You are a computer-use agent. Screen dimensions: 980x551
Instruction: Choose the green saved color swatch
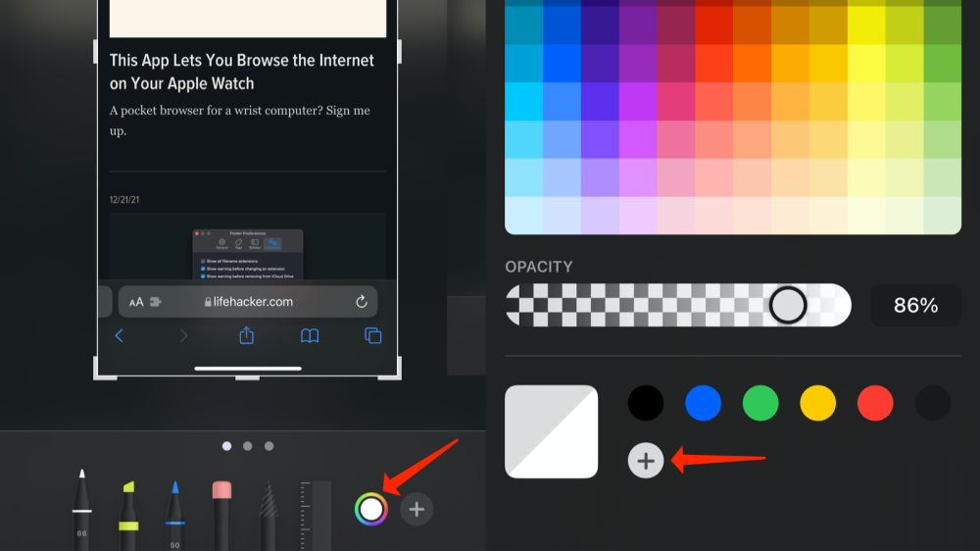pyautogui.click(x=760, y=403)
